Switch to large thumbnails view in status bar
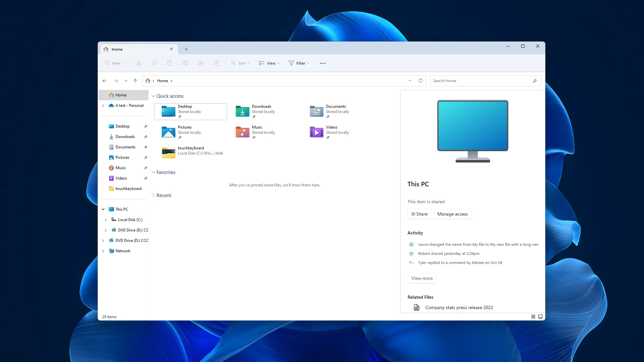 (x=540, y=317)
